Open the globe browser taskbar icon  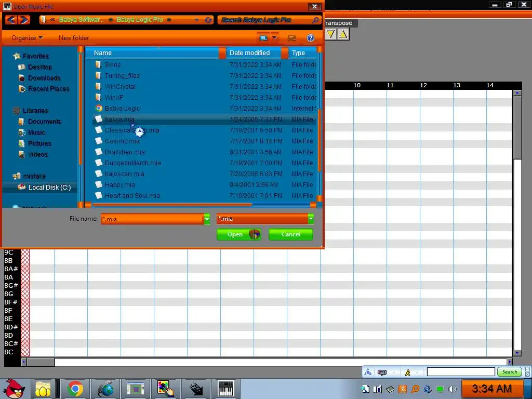pos(106,389)
